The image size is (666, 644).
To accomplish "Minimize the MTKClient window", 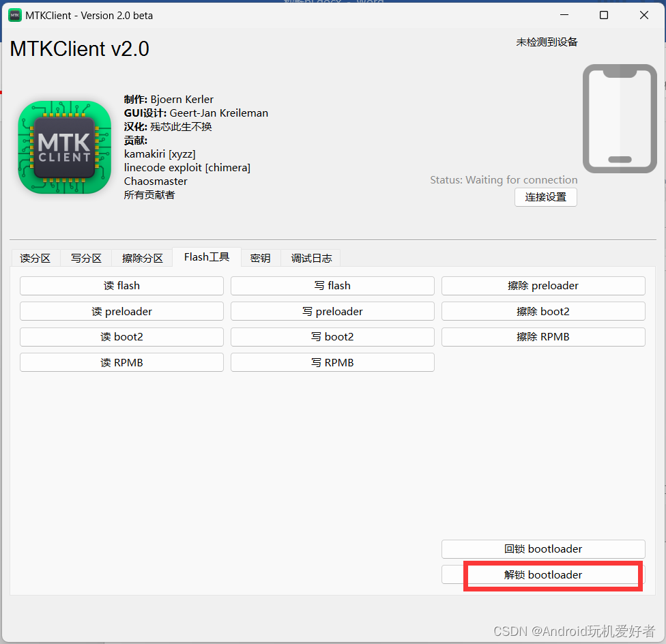I will pyautogui.click(x=564, y=15).
